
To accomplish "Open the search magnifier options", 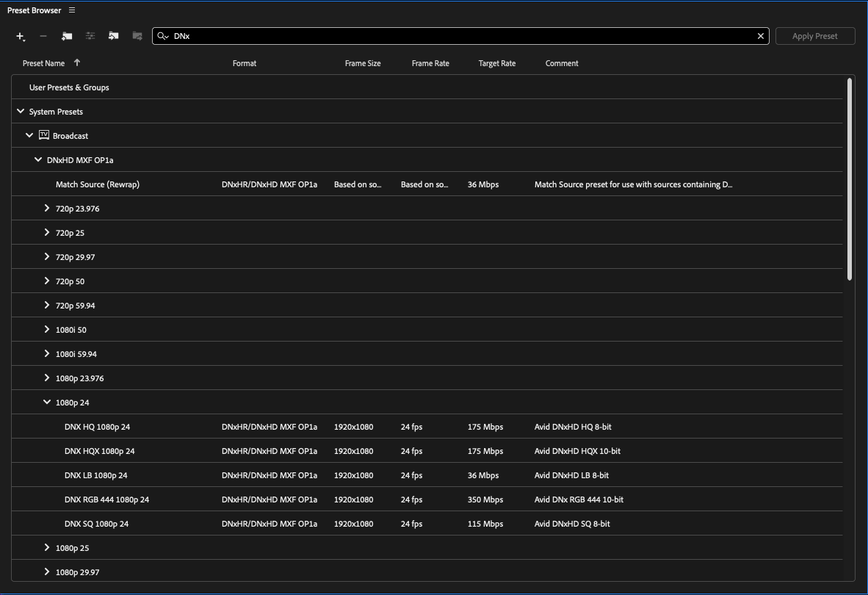I will 163,35.
